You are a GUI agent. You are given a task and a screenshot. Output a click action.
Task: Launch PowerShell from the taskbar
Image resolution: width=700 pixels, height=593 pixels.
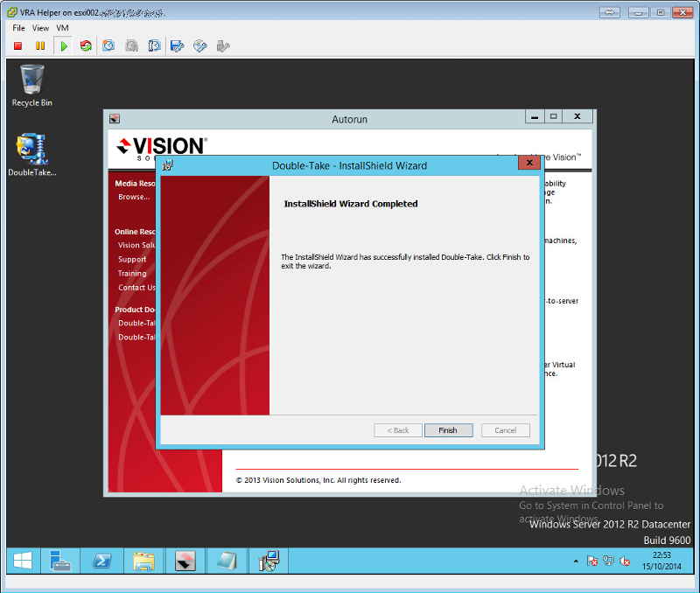pyautogui.click(x=102, y=561)
